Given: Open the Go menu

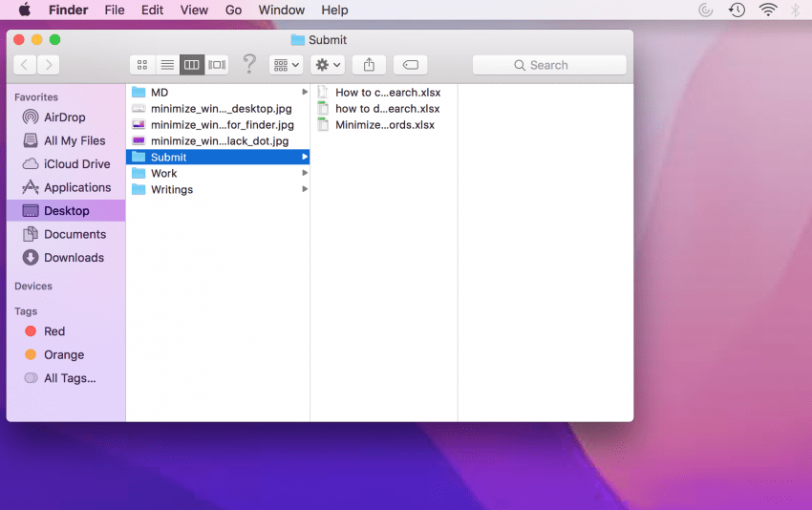Looking at the screenshot, I should pos(233,10).
